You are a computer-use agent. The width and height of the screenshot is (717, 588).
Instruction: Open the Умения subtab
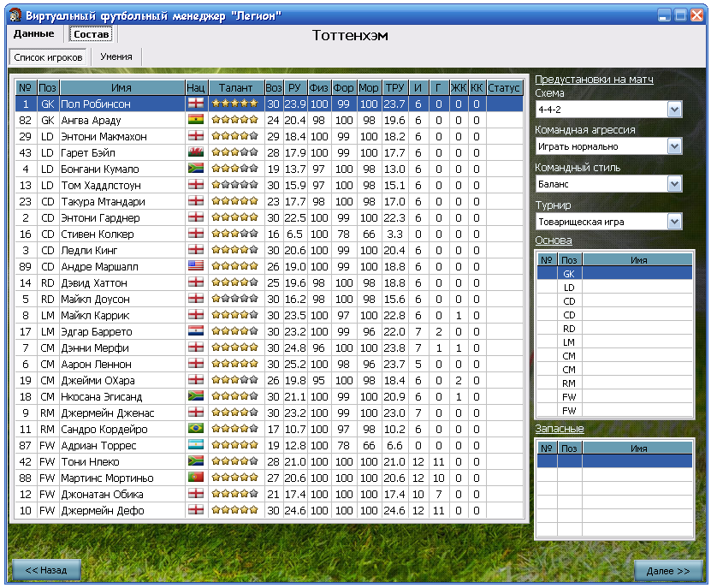[116, 56]
